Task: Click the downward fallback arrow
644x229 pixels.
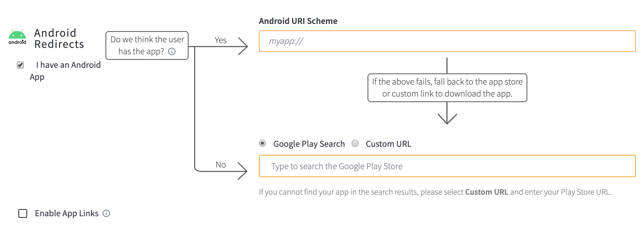Action: [x=447, y=118]
